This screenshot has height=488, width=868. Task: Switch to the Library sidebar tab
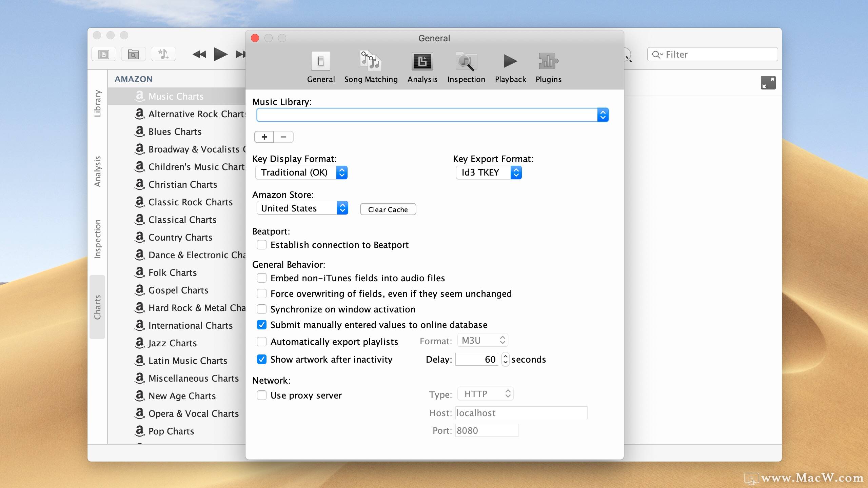click(98, 103)
